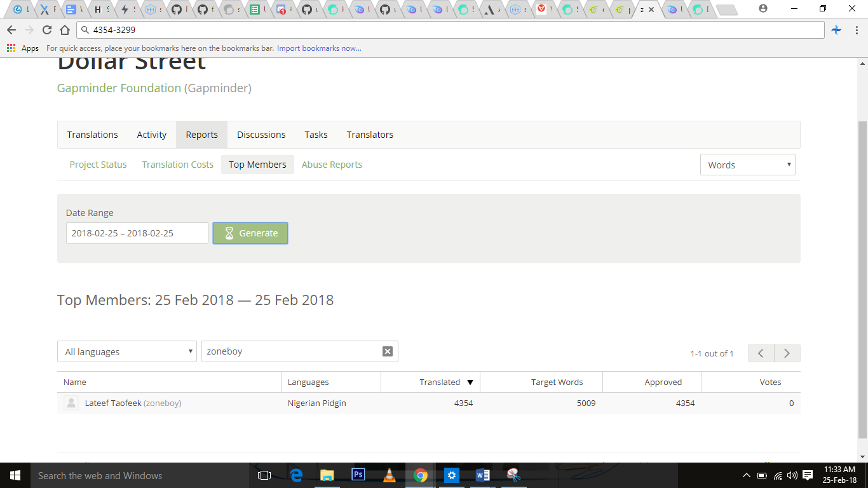
Task: Open the Discussions tab
Action: 261,135
